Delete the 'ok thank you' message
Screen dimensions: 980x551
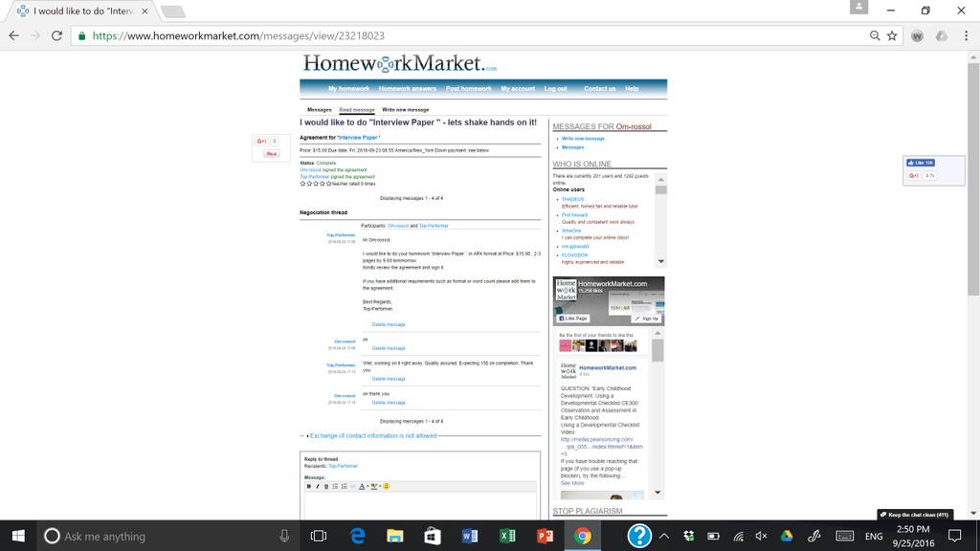[389, 403]
